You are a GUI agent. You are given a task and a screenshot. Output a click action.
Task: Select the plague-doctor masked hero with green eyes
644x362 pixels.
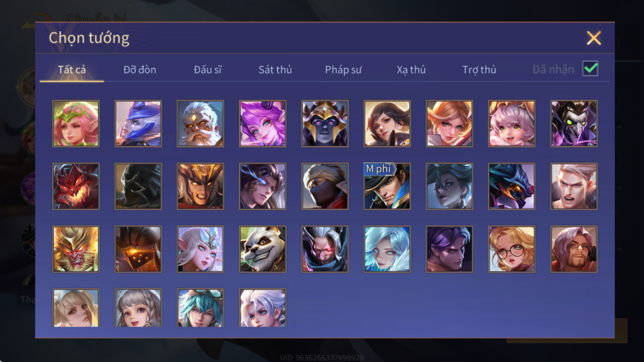[574, 124]
